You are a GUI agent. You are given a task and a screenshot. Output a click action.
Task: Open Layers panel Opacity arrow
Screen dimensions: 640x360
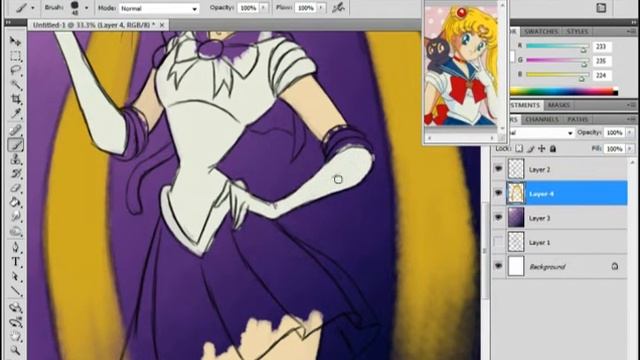coord(630,133)
